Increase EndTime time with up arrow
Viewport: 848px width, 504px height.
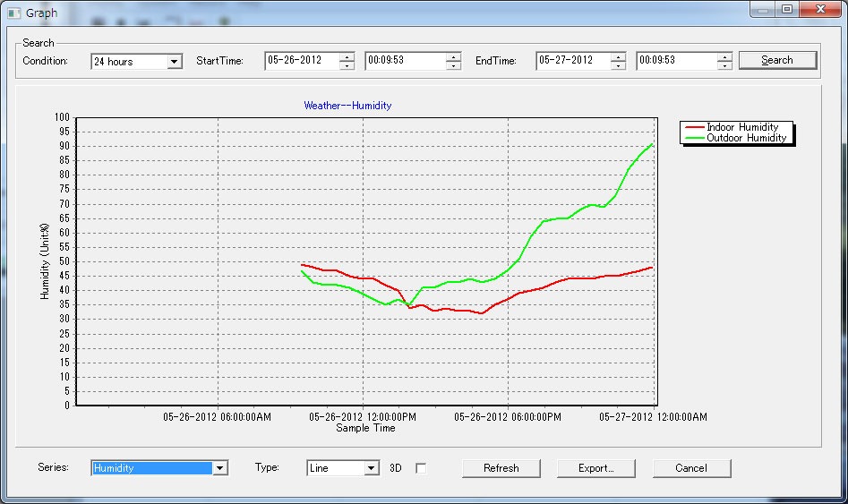[724, 56]
